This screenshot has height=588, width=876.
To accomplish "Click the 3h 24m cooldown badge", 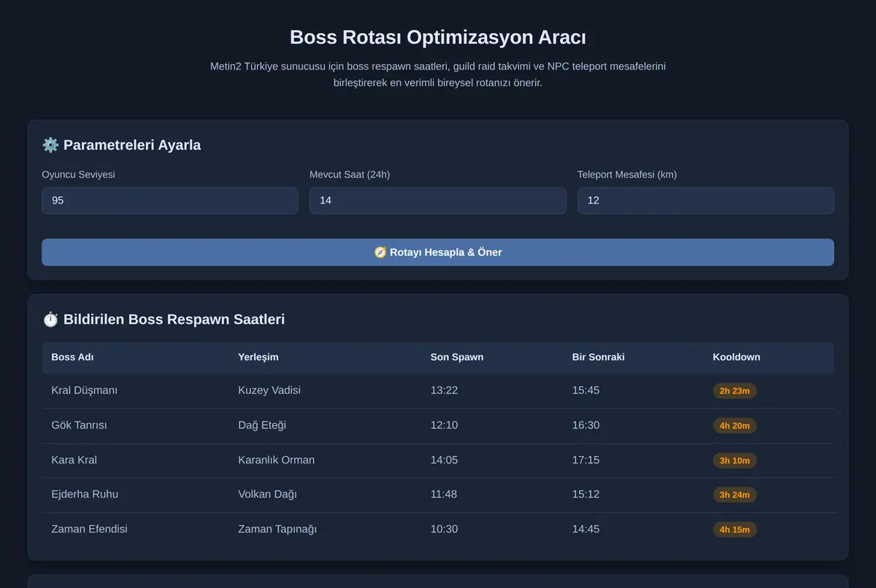I will coord(734,495).
